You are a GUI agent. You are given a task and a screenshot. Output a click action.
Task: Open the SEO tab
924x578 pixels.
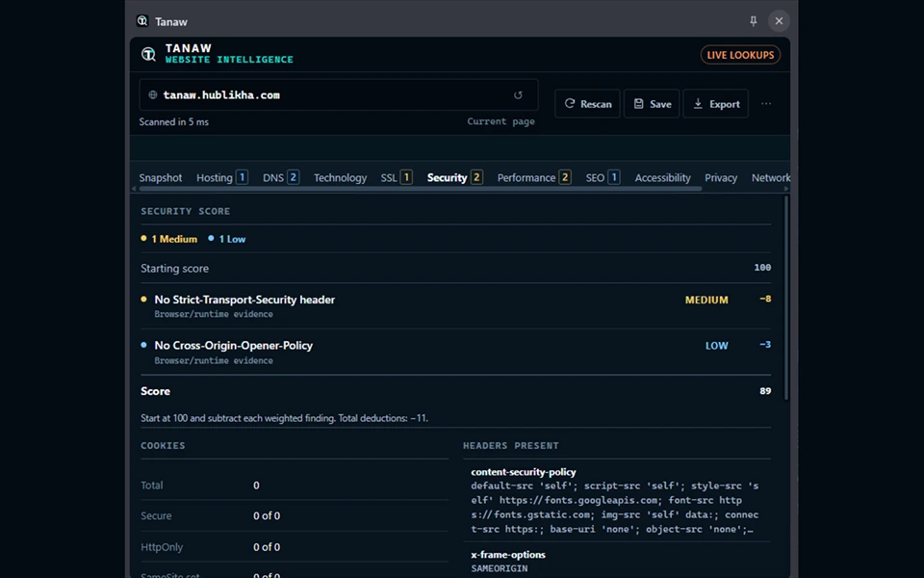coord(603,177)
